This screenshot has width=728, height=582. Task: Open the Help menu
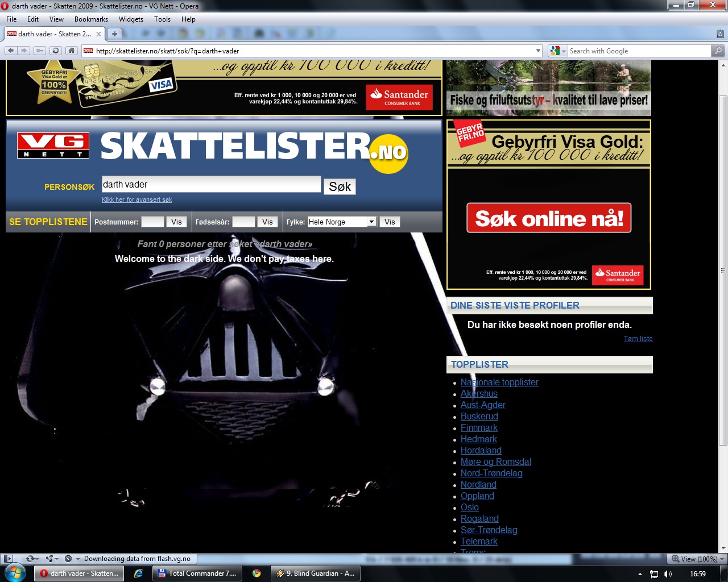[188, 19]
